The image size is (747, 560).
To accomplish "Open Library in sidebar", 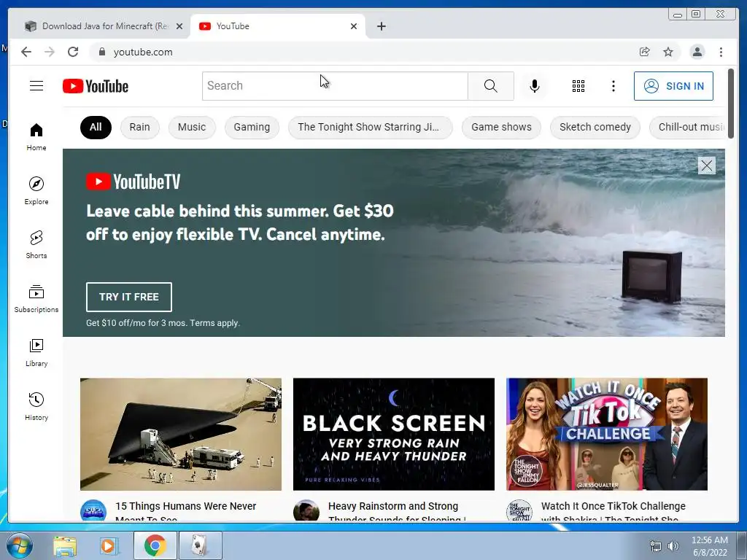I will 36,352.
